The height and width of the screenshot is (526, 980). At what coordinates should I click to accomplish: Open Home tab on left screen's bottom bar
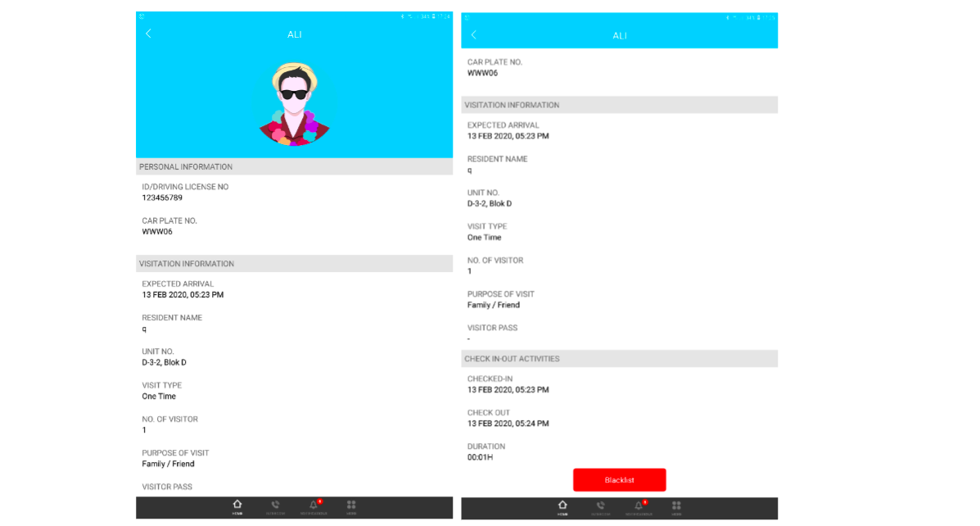point(237,507)
